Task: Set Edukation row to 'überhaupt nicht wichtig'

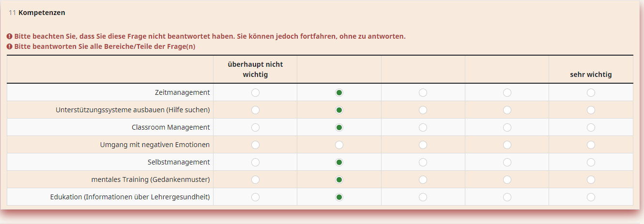Action: pos(255,197)
